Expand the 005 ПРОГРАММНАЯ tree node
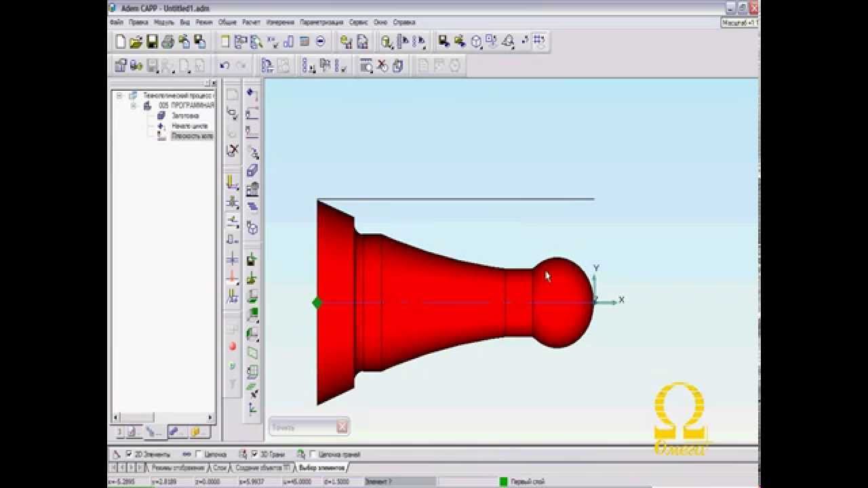The width and height of the screenshot is (868, 488). [133, 106]
